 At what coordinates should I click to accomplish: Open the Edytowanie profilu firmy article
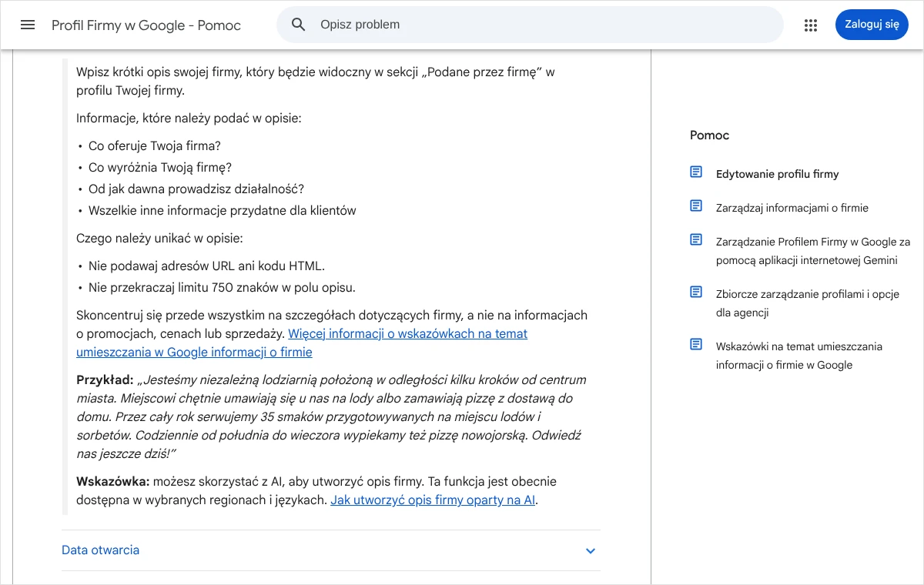point(777,174)
